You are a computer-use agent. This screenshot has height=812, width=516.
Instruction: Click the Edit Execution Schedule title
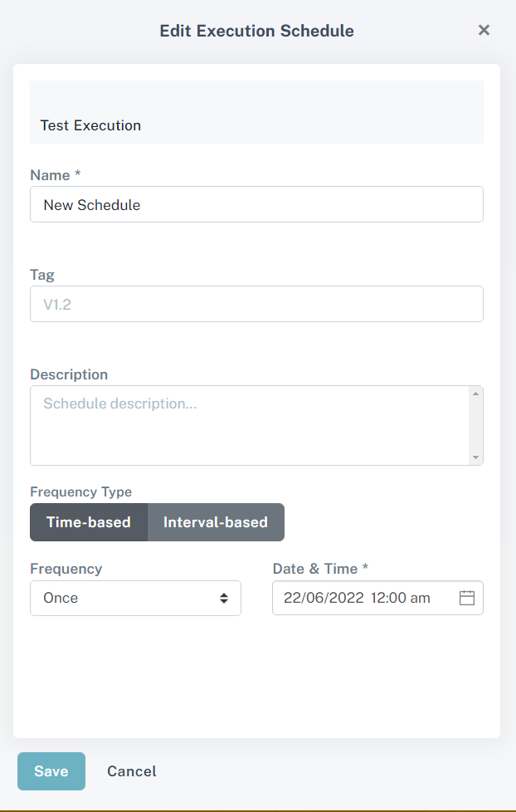(256, 31)
